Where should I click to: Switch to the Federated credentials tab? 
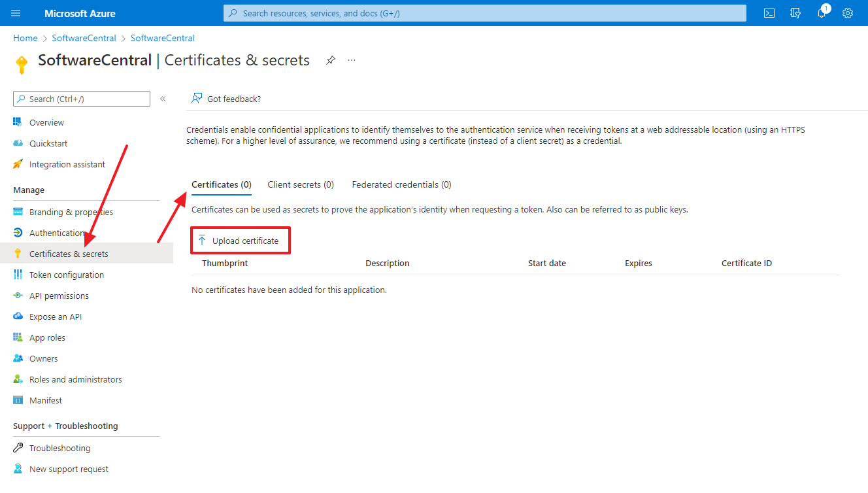point(401,184)
